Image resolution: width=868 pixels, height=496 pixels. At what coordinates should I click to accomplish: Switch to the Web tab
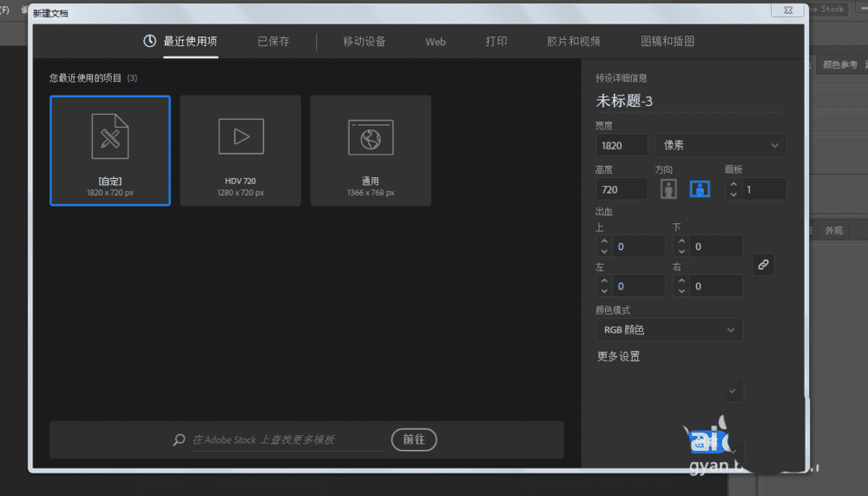435,42
